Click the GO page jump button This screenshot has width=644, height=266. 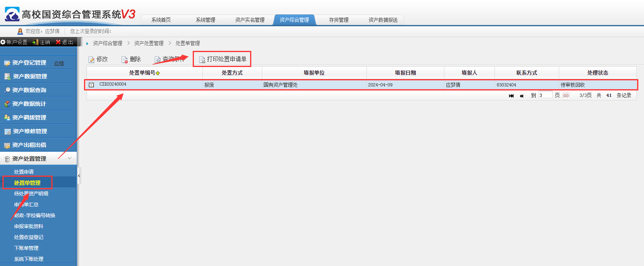coord(566,96)
